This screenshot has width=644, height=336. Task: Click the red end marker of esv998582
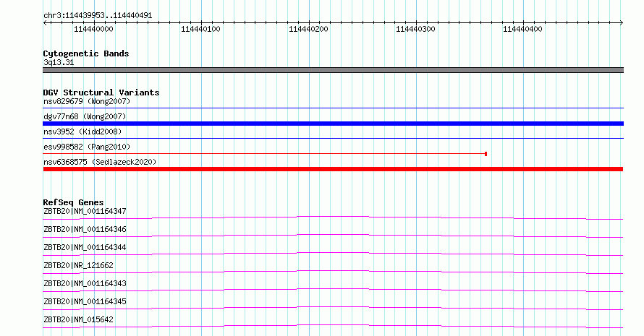click(486, 154)
